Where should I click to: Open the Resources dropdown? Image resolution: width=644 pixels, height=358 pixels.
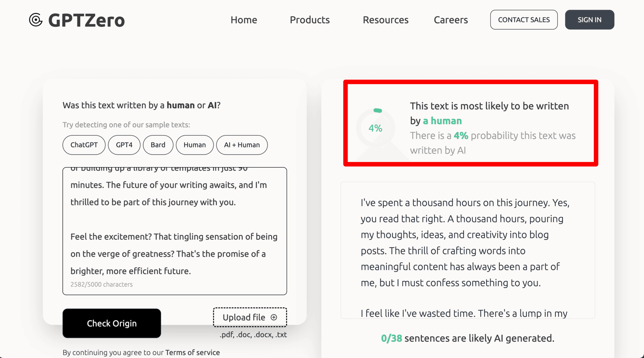coord(386,19)
